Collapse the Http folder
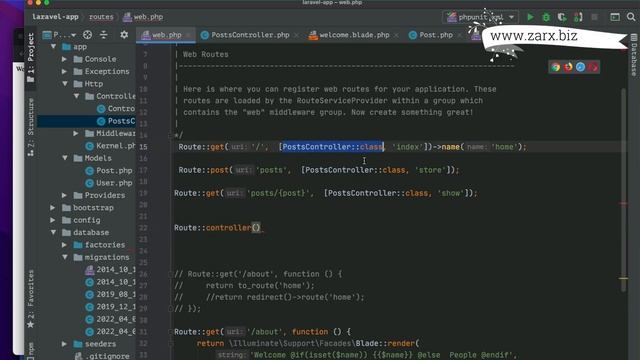The width and height of the screenshot is (640, 360). (65, 84)
